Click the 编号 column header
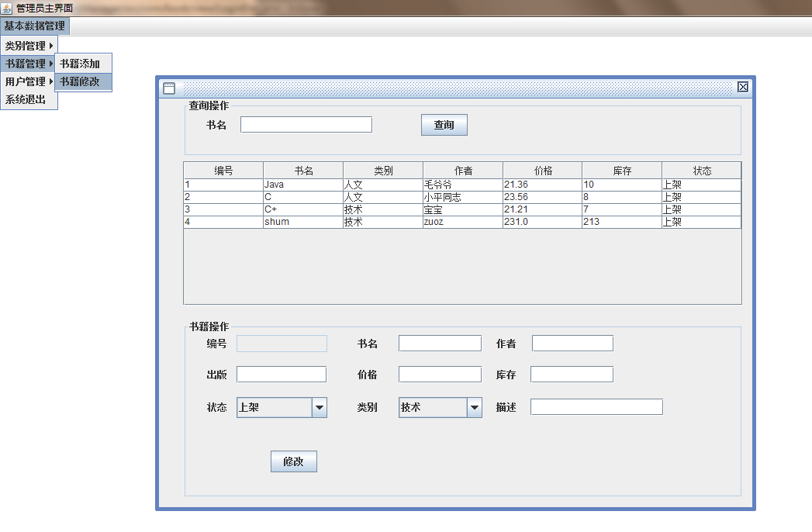812x532 pixels. coord(223,171)
